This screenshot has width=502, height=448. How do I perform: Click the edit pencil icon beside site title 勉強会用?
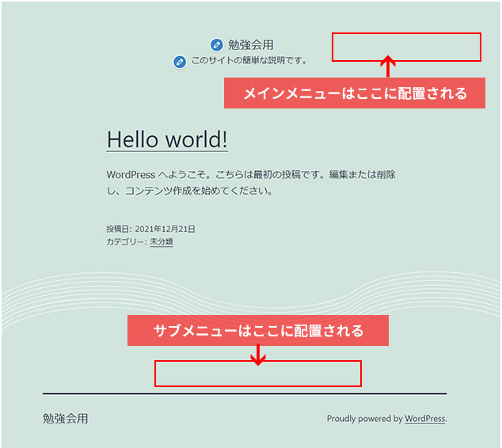pyautogui.click(x=217, y=45)
